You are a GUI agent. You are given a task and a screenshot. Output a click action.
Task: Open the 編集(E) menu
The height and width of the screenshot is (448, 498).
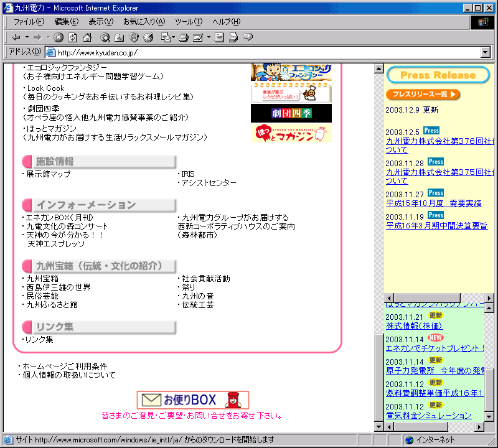point(67,22)
